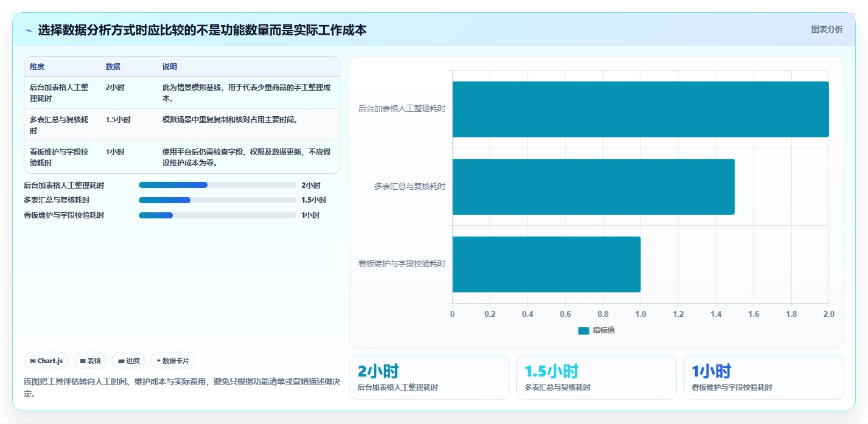
Task: Click progress list label 多表汇总与复核耗时
Action: point(56,200)
